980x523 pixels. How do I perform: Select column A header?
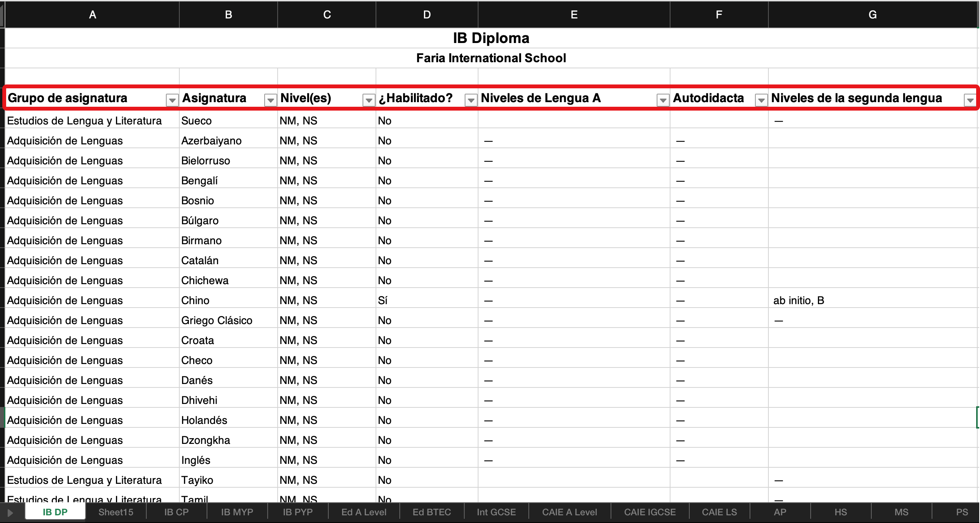coord(92,15)
